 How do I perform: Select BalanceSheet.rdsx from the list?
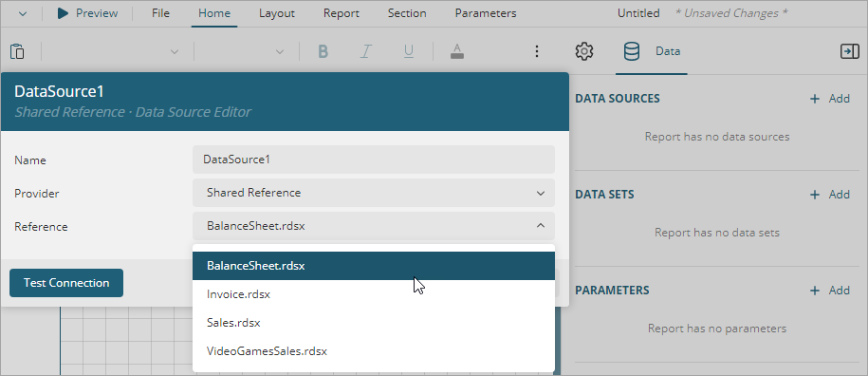(374, 266)
